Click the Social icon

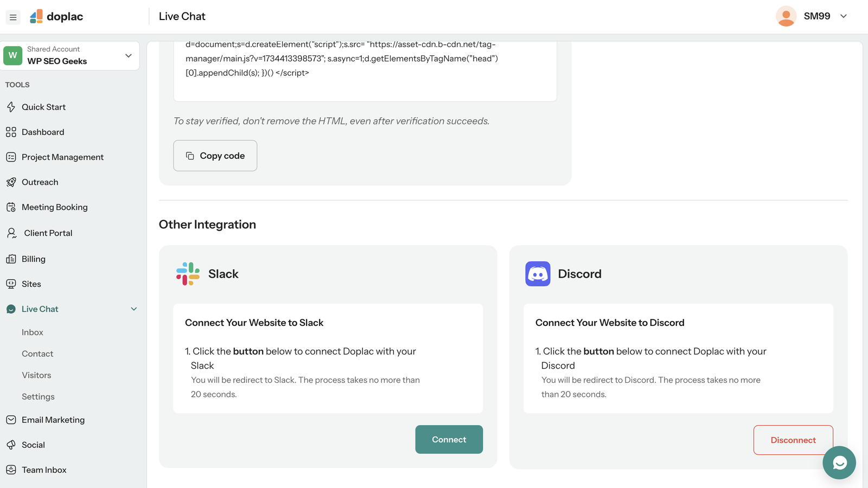tap(11, 445)
